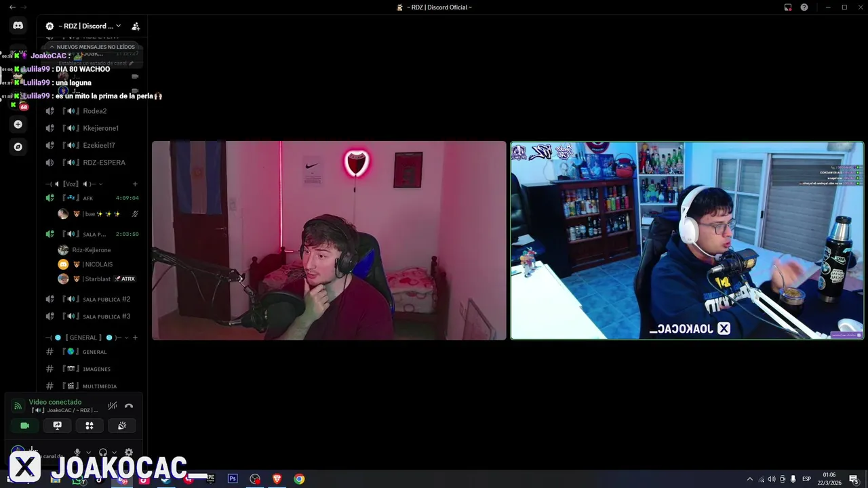This screenshot has height=488, width=868.
Task: Open the server with the 68 badge
Action: pos(18,102)
